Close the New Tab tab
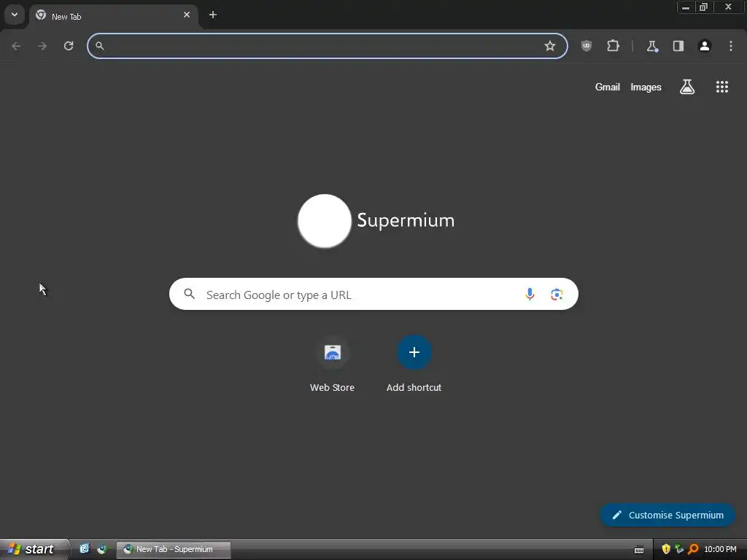The height and width of the screenshot is (560, 747). 187,15
